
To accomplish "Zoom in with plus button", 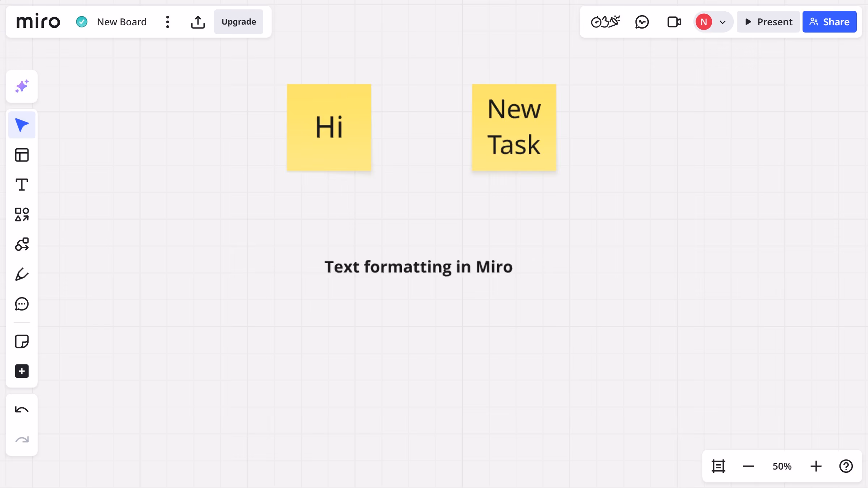I will click(816, 466).
